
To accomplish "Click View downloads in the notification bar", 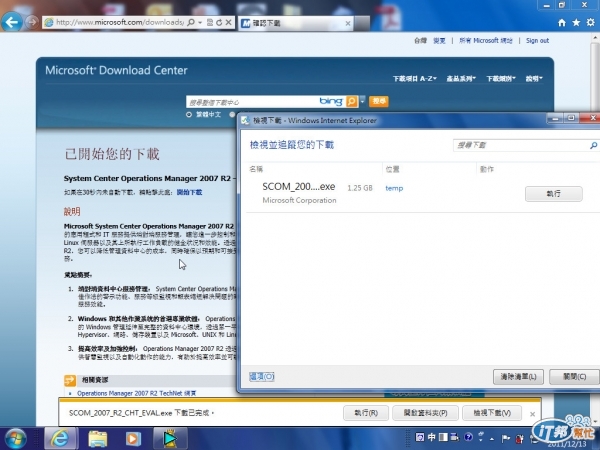I will coord(492,413).
